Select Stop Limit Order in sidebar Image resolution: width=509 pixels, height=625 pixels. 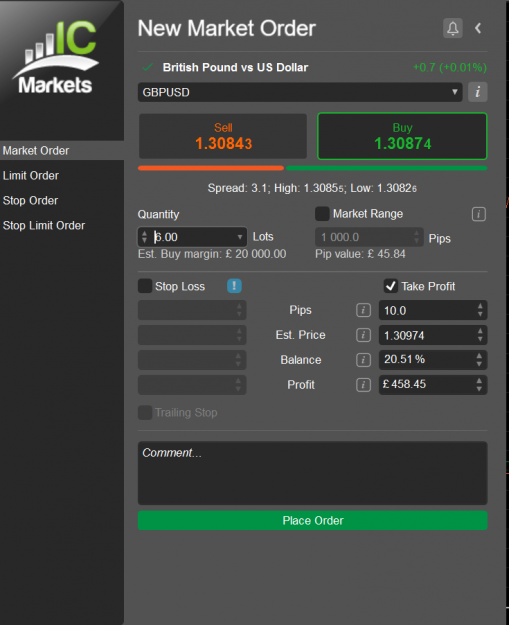(44, 225)
